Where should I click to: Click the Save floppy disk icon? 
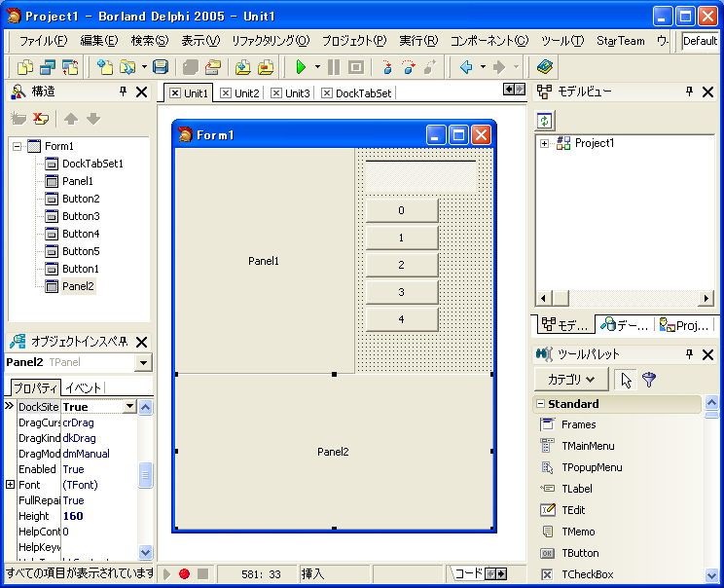[161, 67]
